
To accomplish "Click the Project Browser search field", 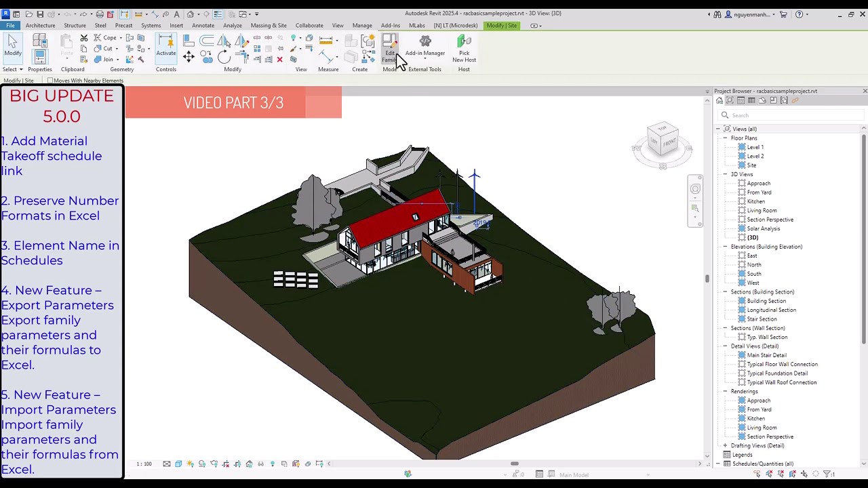I will (x=790, y=115).
